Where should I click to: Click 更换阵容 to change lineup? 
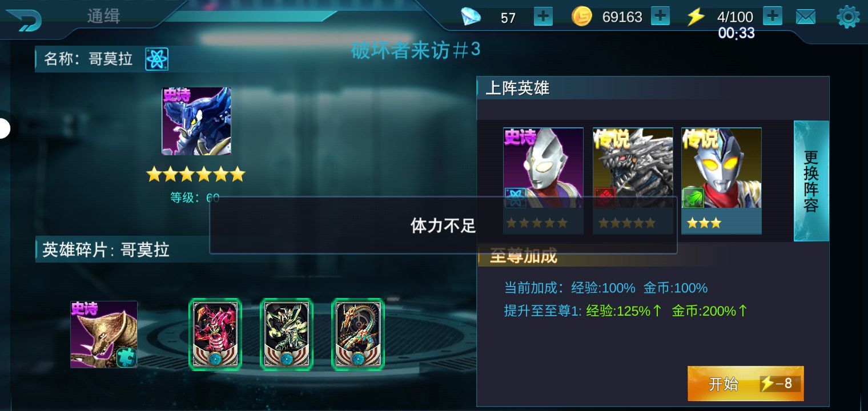click(x=811, y=181)
